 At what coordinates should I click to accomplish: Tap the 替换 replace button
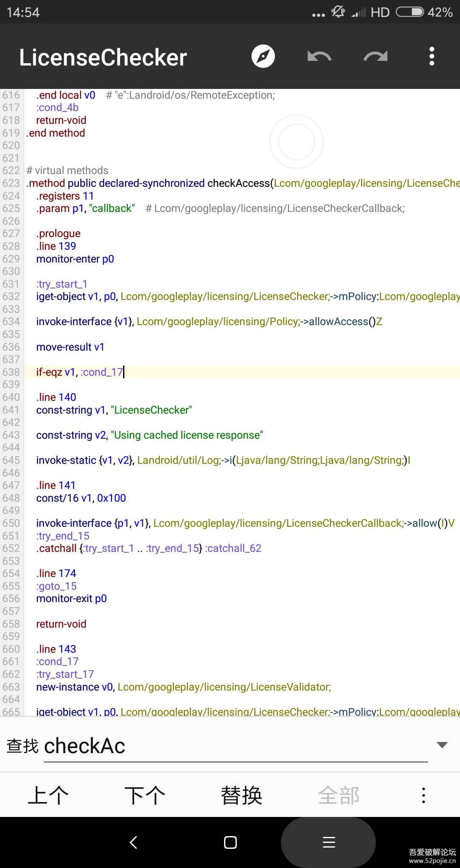(x=241, y=795)
